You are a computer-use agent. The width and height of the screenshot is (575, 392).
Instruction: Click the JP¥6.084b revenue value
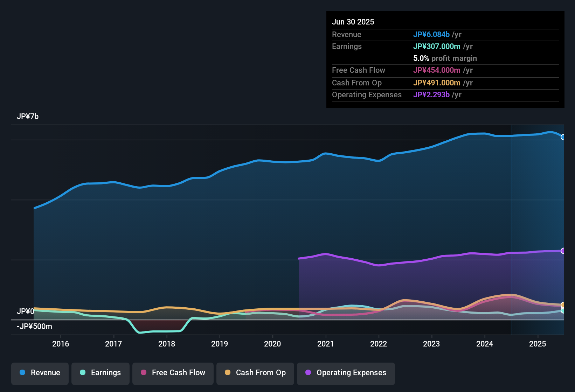(x=431, y=34)
